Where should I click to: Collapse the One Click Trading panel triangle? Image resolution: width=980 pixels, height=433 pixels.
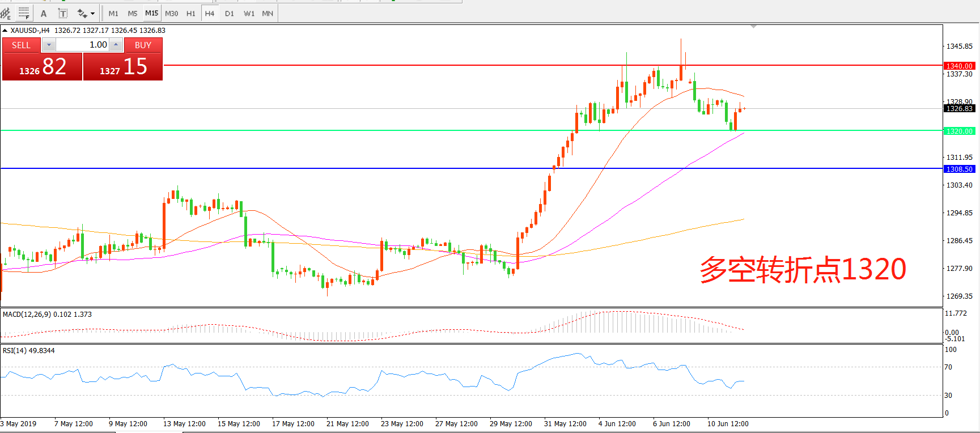[5, 31]
